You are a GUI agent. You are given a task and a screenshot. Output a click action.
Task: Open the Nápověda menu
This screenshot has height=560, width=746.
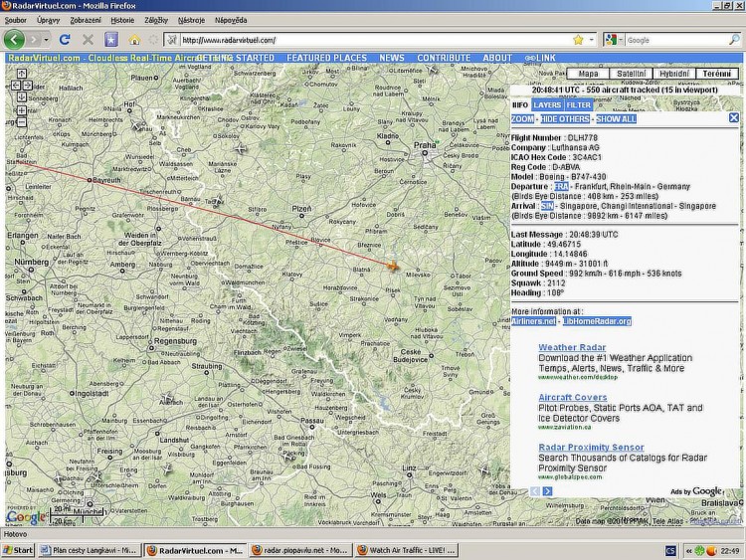[x=231, y=20]
